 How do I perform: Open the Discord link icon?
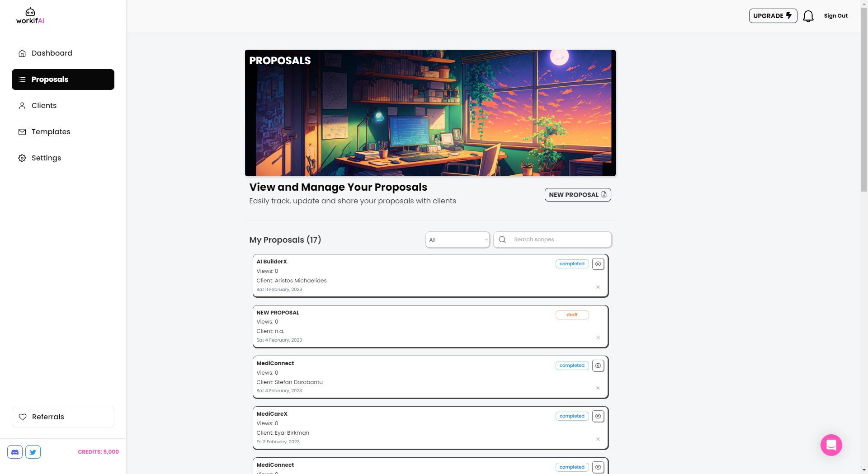pyautogui.click(x=15, y=452)
